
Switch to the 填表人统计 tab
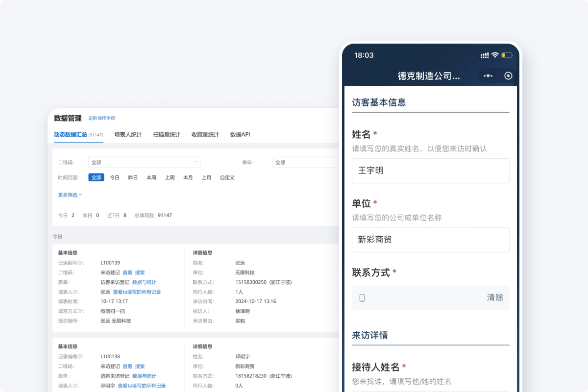pos(128,134)
